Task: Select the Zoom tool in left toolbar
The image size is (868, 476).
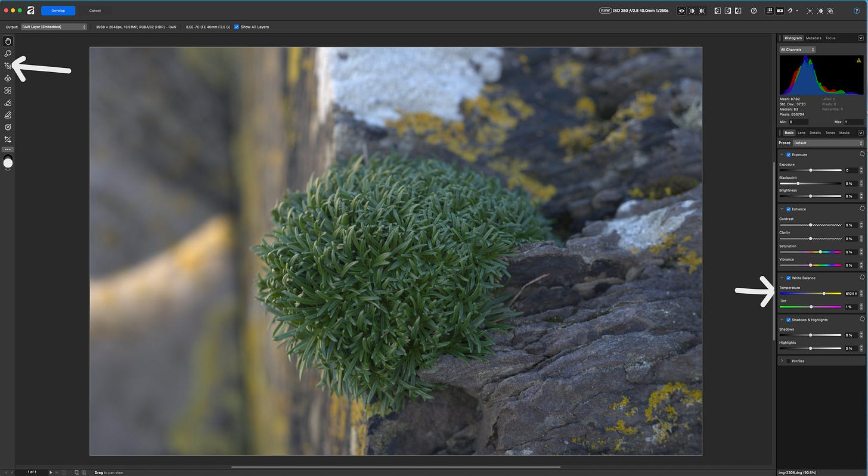Action: (x=8, y=54)
